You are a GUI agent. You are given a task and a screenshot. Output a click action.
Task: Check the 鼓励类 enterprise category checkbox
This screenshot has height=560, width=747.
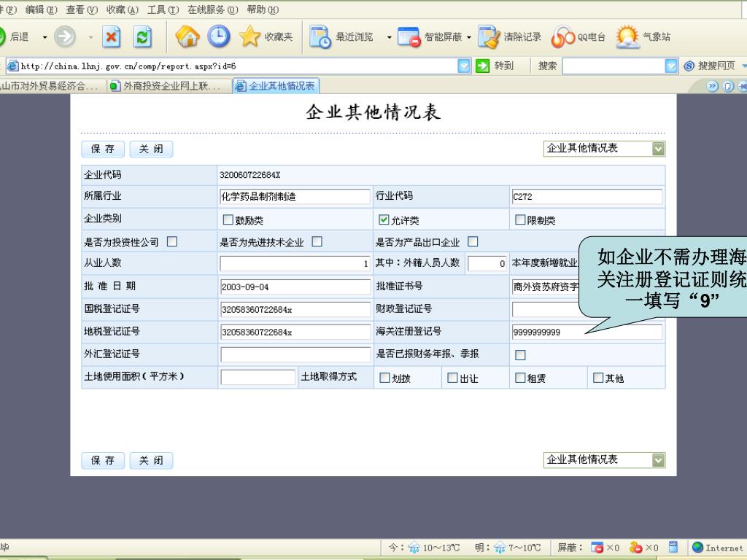point(228,220)
